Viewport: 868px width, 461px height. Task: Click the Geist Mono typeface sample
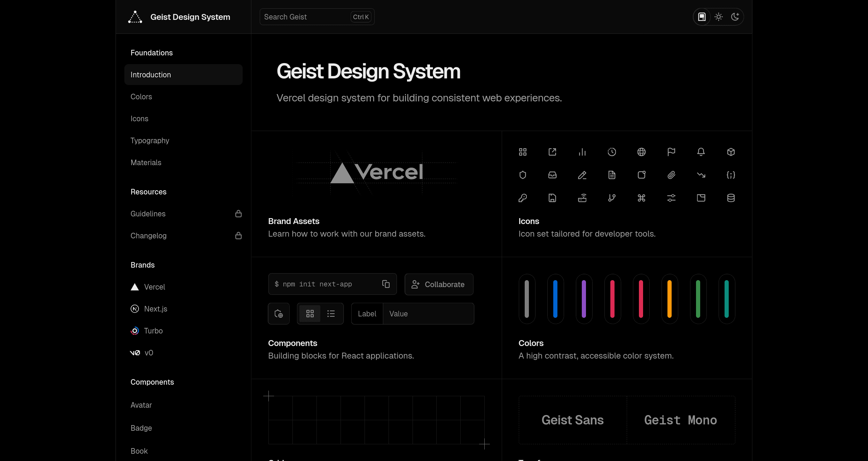(681, 420)
